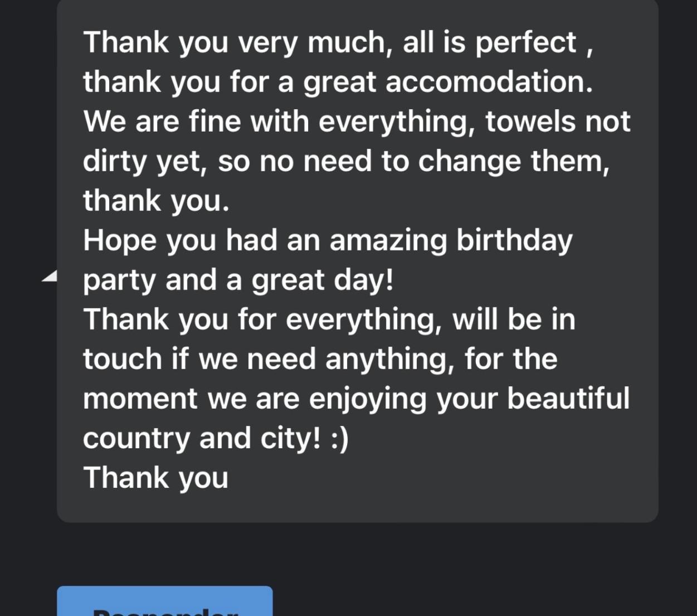This screenshot has height=616, width=697.
Task: Click 'moment we are enjoying your beautiful'
Action: [356, 399]
